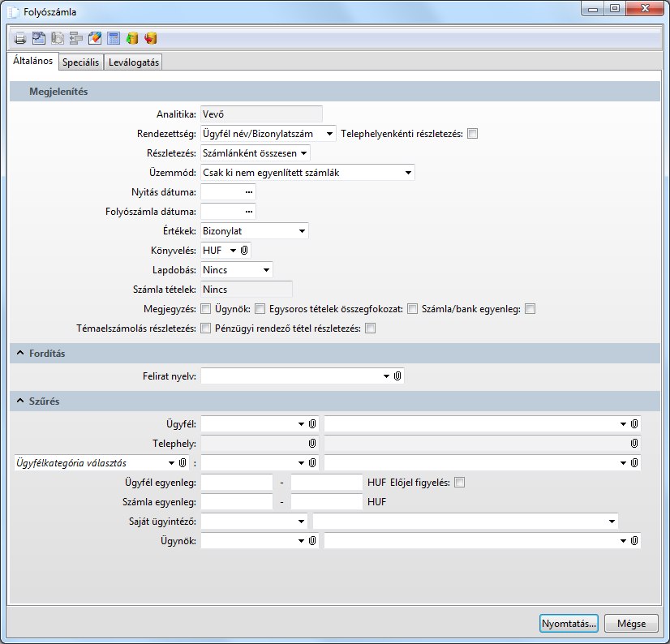Image resolution: width=670 pixels, height=644 pixels.
Task: Click paperclip icon beside Felirat nyelv
Action: [397, 376]
